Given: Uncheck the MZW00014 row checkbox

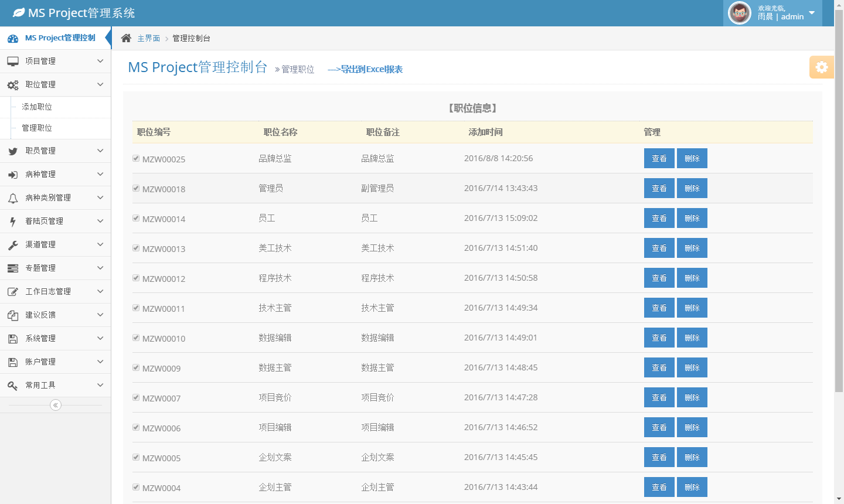Looking at the screenshot, I should (136, 218).
